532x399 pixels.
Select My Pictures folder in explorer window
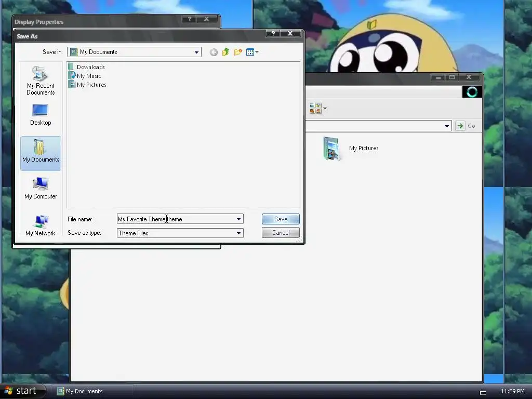(x=351, y=148)
